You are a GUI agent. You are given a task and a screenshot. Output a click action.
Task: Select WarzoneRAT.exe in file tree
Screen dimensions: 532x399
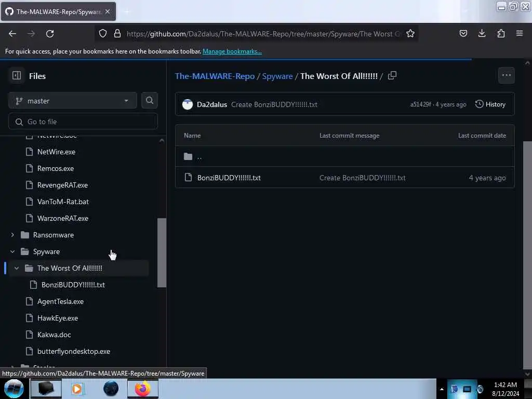63,218
